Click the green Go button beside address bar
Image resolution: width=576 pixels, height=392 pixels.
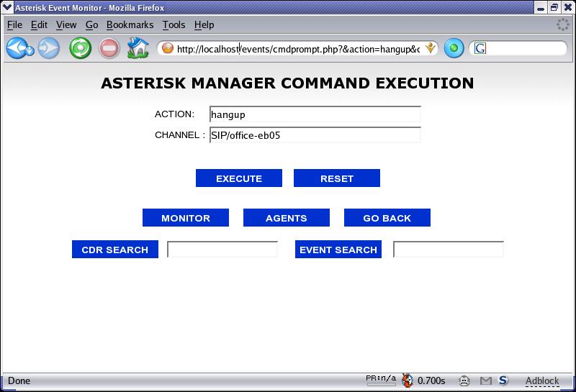pos(454,48)
